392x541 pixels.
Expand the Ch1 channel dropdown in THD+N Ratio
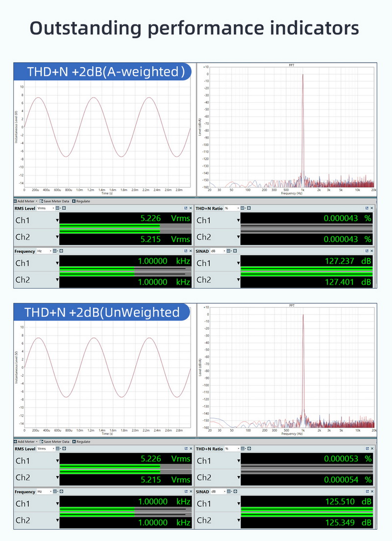click(x=238, y=221)
